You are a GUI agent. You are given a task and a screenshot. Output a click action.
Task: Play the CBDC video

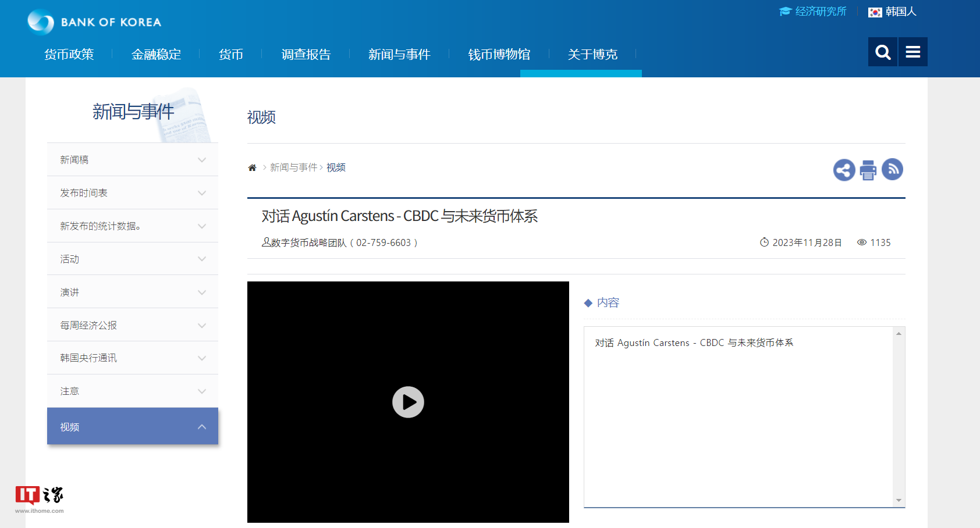coord(408,402)
